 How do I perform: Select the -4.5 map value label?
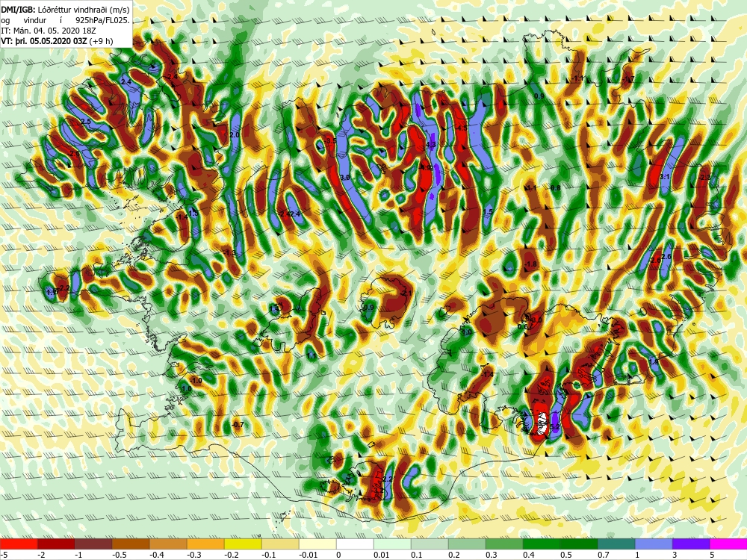point(461,128)
